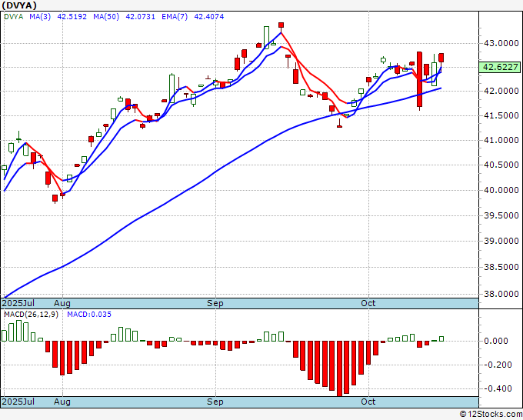Click the current price tag 42.6227
The height and width of the screenshot is (420, 523).
point(501,67)
